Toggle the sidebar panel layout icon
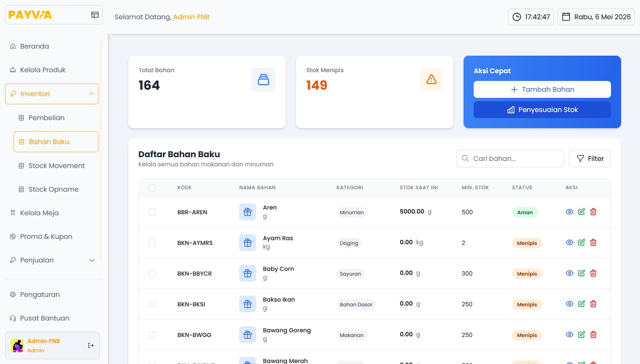 95,15
